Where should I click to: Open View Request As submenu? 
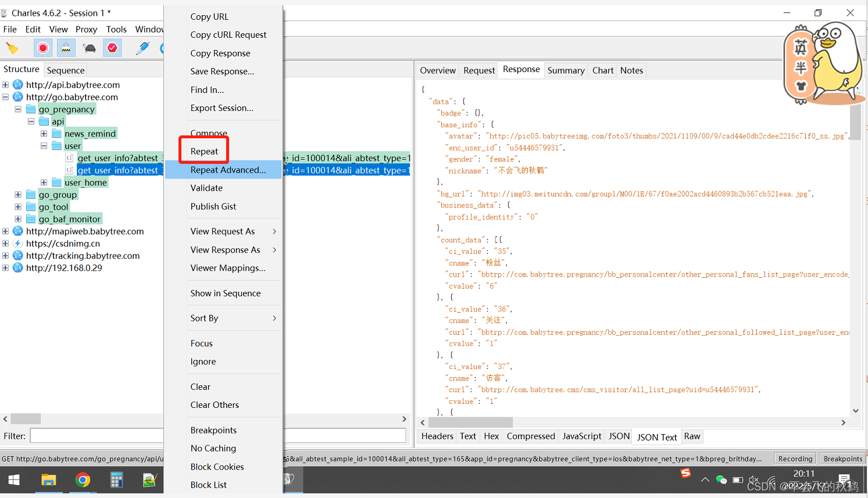[x=224, y=231]
